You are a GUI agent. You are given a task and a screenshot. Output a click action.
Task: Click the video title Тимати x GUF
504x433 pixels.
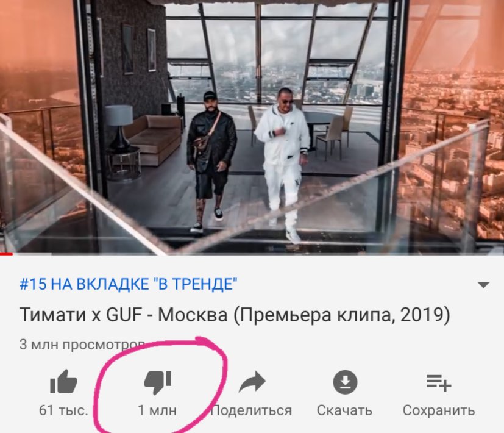tap(235, 315)
